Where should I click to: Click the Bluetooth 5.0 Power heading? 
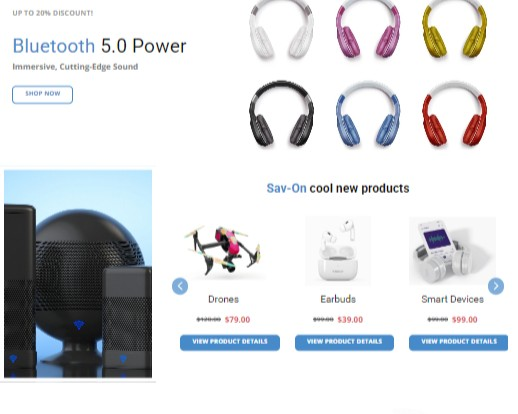pos(99,46)
